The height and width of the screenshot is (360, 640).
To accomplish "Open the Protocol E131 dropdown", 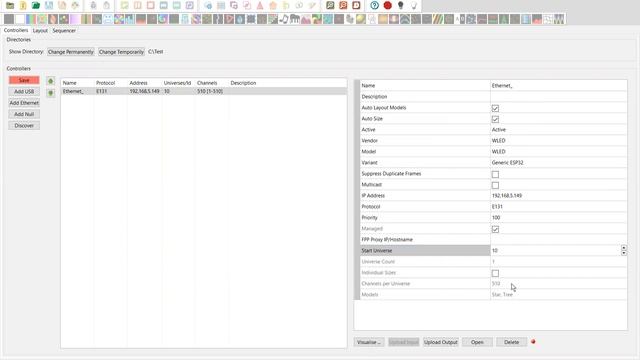I will (558, 207).
